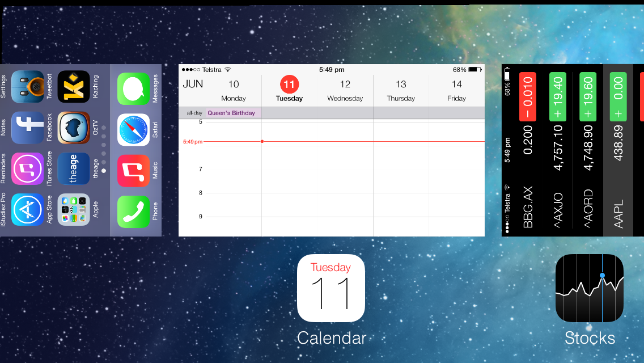Select the ^AORD index symbol
The image size is (644, 363).
point(588,208)
